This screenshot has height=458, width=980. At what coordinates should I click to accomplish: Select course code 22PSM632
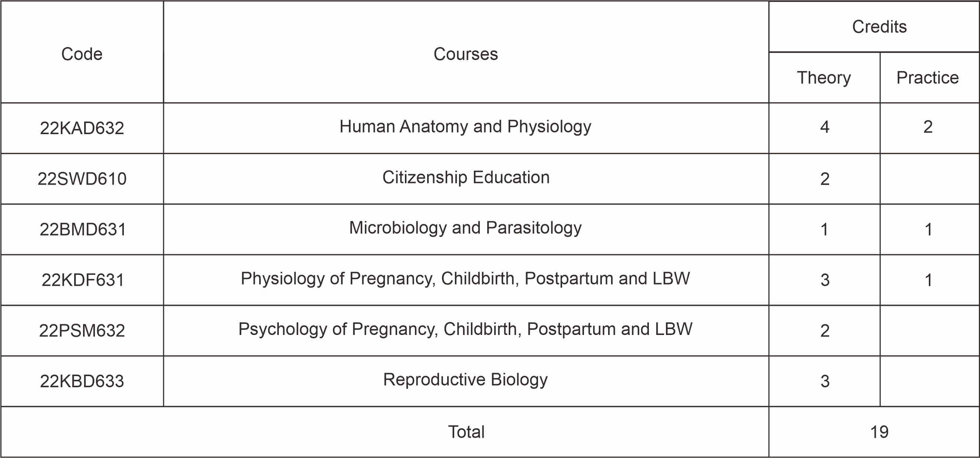[82, 331]
